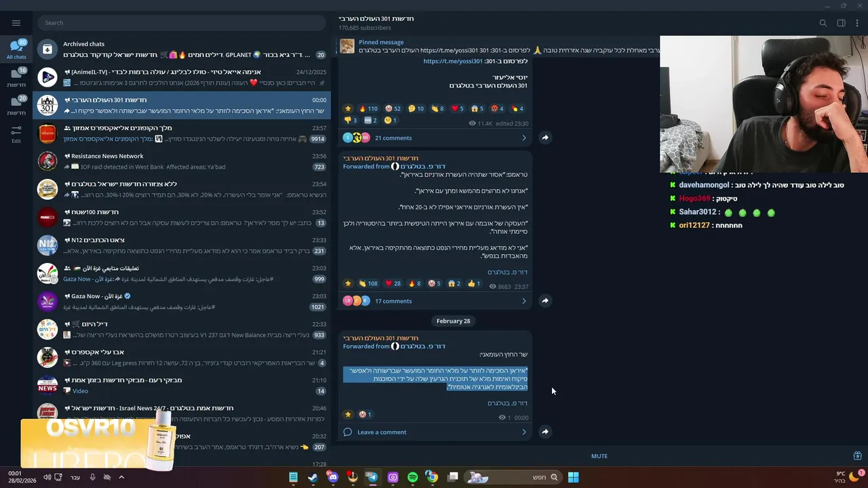Open Spotify from Windows taskbar

[412, 477]
